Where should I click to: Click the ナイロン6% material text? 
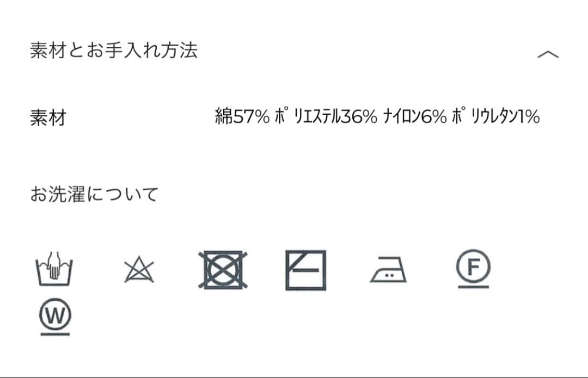coord(415,116)
